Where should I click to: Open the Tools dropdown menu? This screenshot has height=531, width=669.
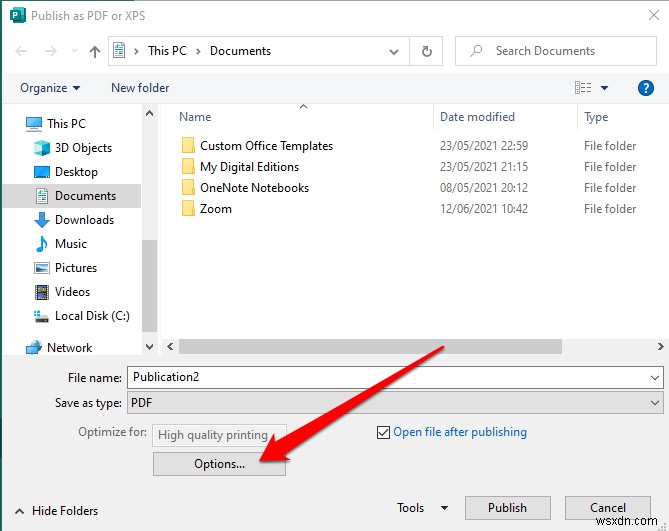coord(422,508)
